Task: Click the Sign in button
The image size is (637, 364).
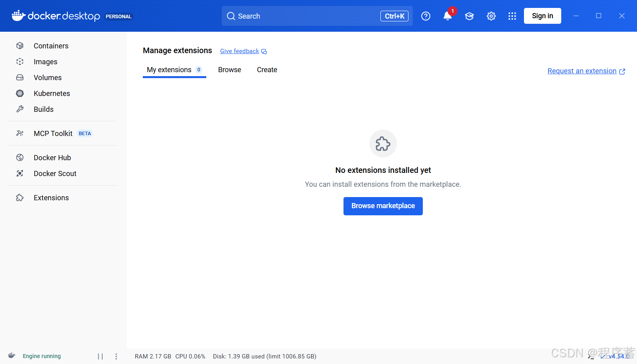Action: pos(543,16)
